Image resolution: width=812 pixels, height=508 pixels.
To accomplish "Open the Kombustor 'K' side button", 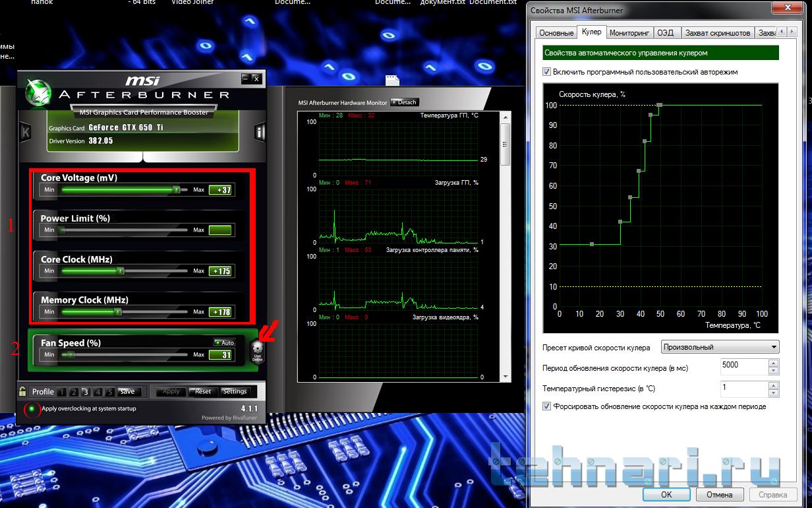I will point(26,132).
